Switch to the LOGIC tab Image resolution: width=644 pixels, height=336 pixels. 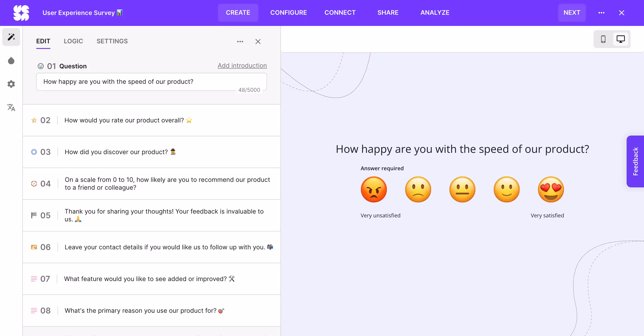coord(73,41)
